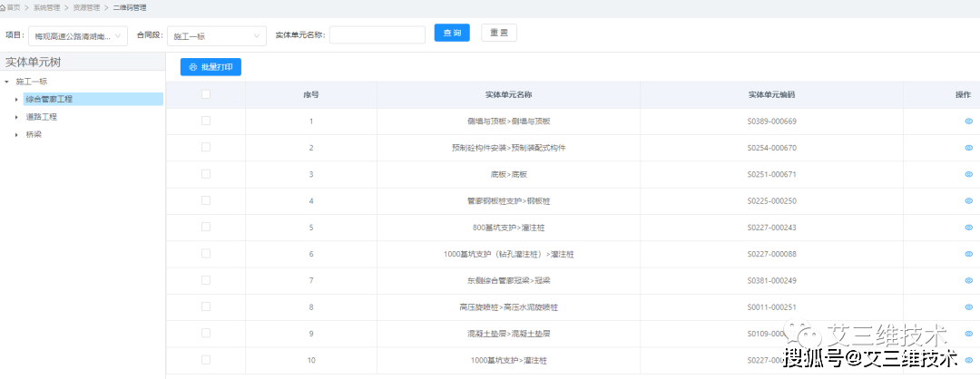The image size is (980, 379).
Task: View 东侧综合管廊冠梁>冠梁 using eye icon
Action: [x=969, y=280]
